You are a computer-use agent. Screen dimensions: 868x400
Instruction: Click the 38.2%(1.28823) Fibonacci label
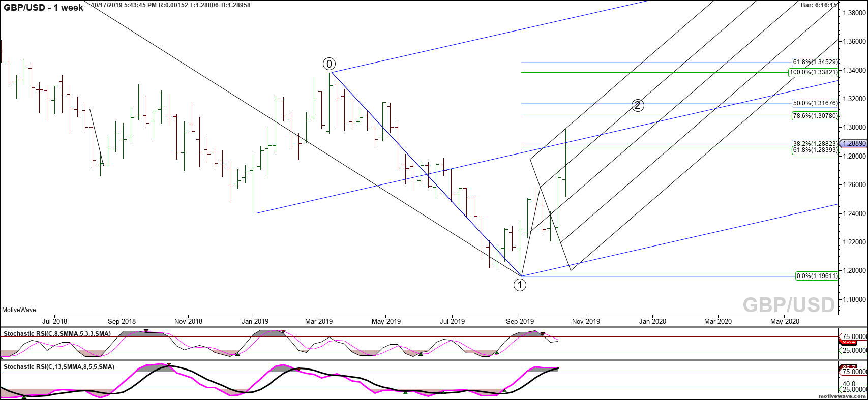(x=815, y=144)
